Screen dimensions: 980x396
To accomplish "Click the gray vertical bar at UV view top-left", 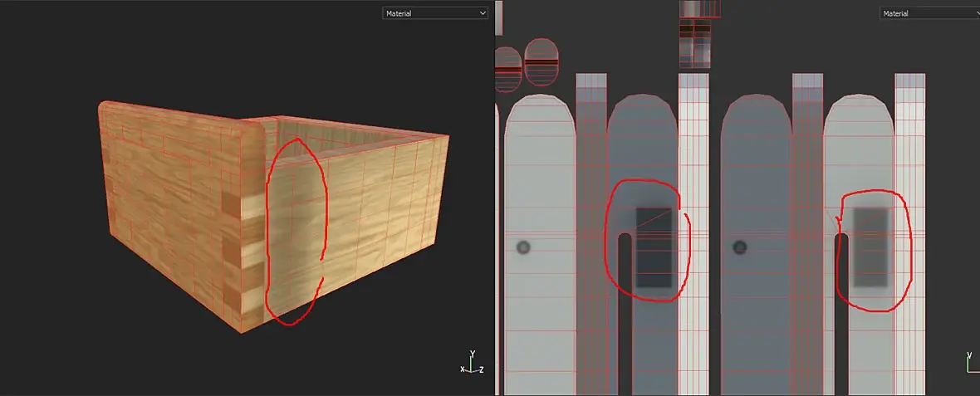I will [498, 17].
